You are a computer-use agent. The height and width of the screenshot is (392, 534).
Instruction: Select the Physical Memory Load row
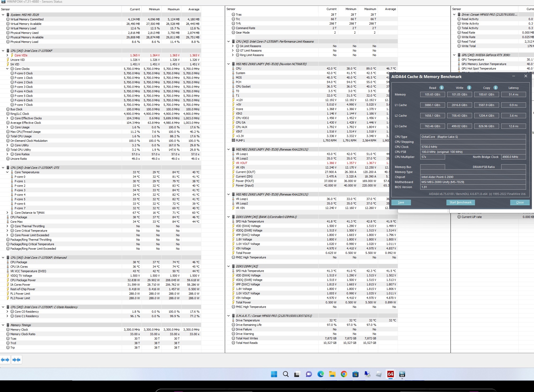click(x=101, y=42)
